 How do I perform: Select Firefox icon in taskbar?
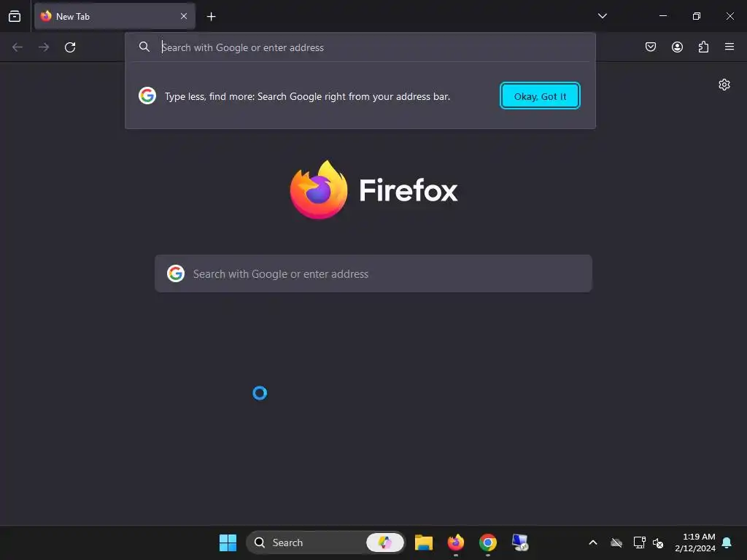(x=456, y=542)
